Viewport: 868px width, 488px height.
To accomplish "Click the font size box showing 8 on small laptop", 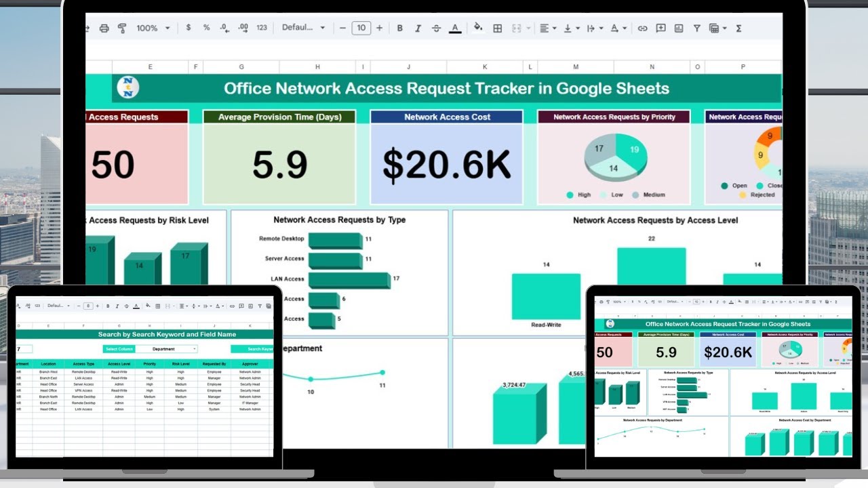I will click(88, 306).
